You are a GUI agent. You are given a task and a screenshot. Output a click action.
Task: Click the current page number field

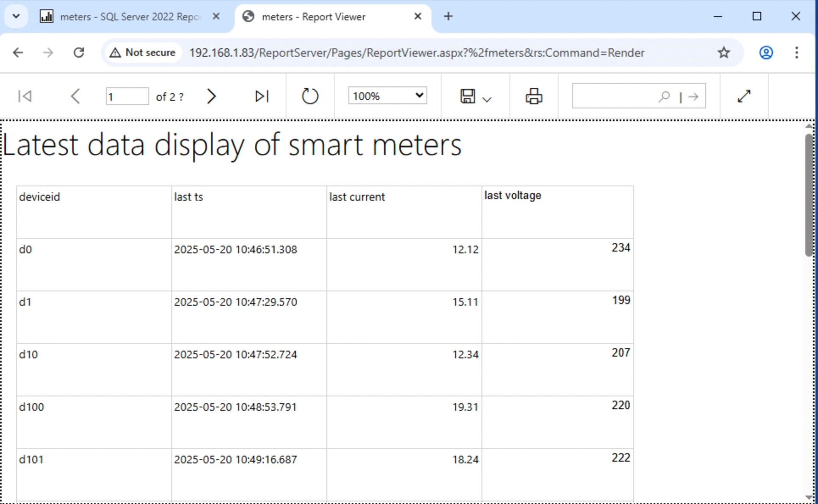click(127, 97)
